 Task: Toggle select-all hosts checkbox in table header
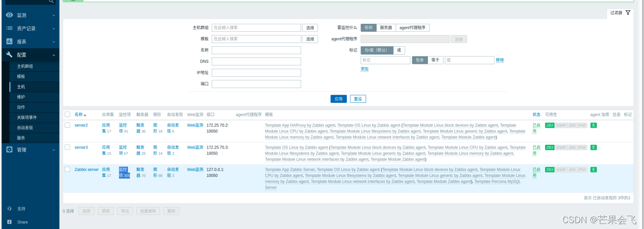[x=67, y=114]
